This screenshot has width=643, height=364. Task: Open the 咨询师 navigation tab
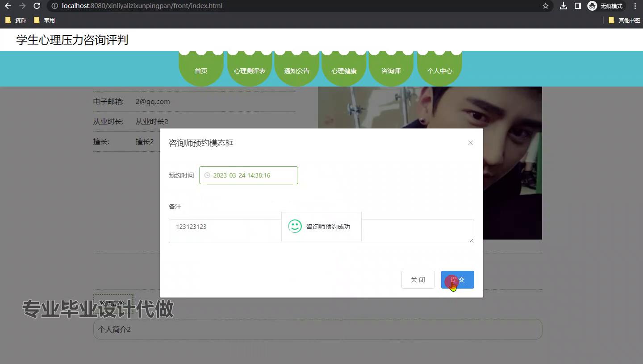pos(391,69)
